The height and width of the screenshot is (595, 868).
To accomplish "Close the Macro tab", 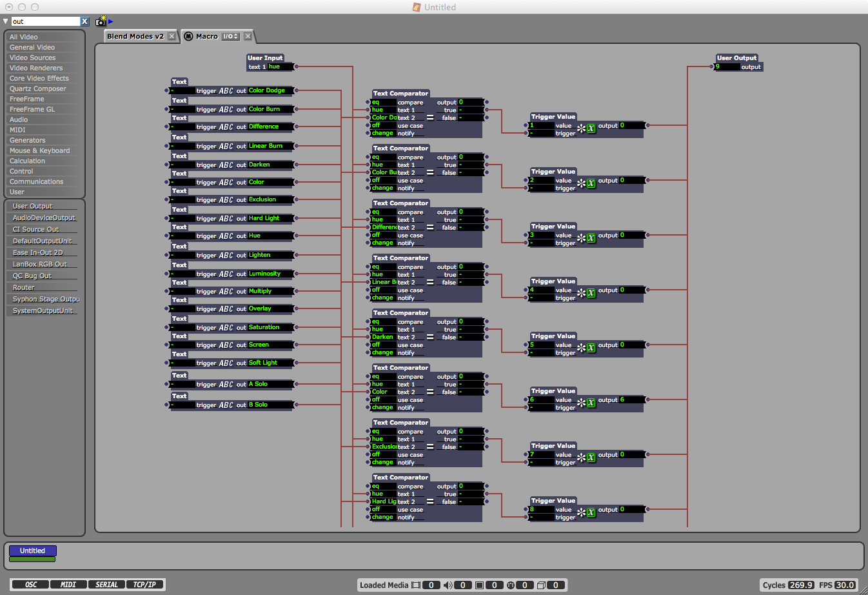I will click(x=248, y=36).
